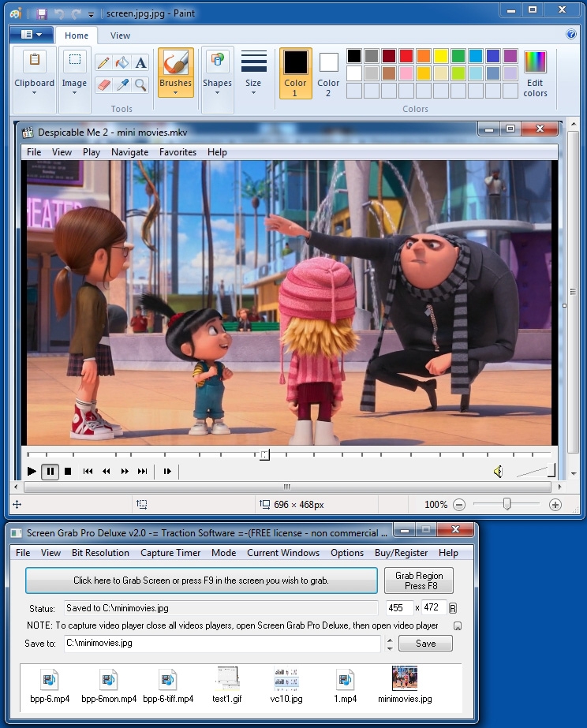Viewport: 587px width, 728px height.
Task: Click the R button beside size fields
Action: pyautogui.click(x=453, y=608)
